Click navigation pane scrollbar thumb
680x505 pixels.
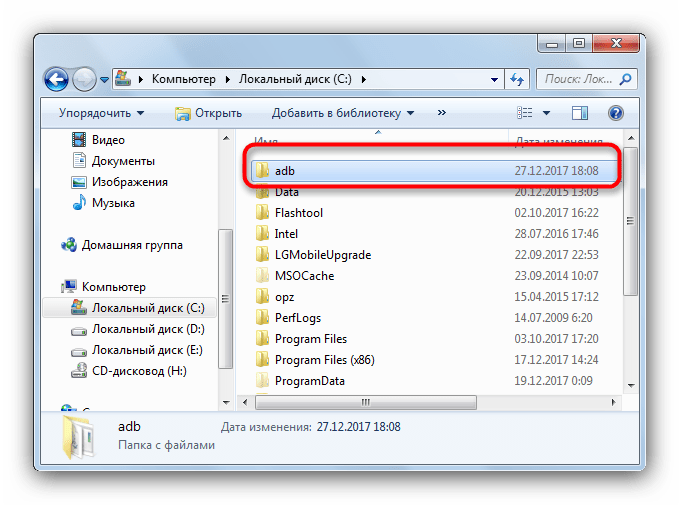[x=226, y=298]
